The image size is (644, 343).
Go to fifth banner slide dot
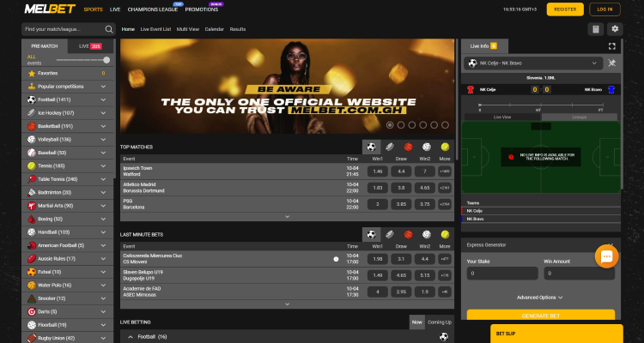(434, 125)
